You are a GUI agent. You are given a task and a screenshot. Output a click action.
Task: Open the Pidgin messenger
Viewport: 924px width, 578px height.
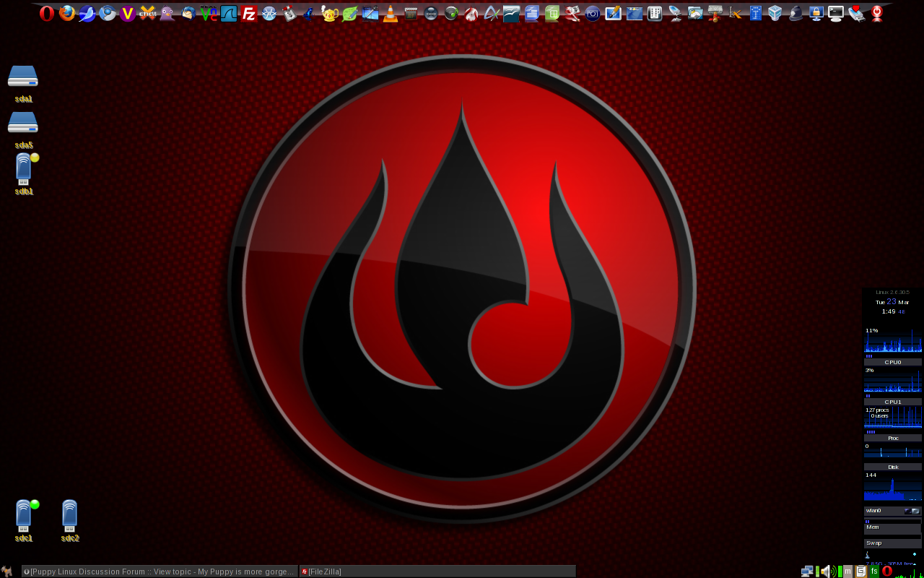click(x=167, y=13)
